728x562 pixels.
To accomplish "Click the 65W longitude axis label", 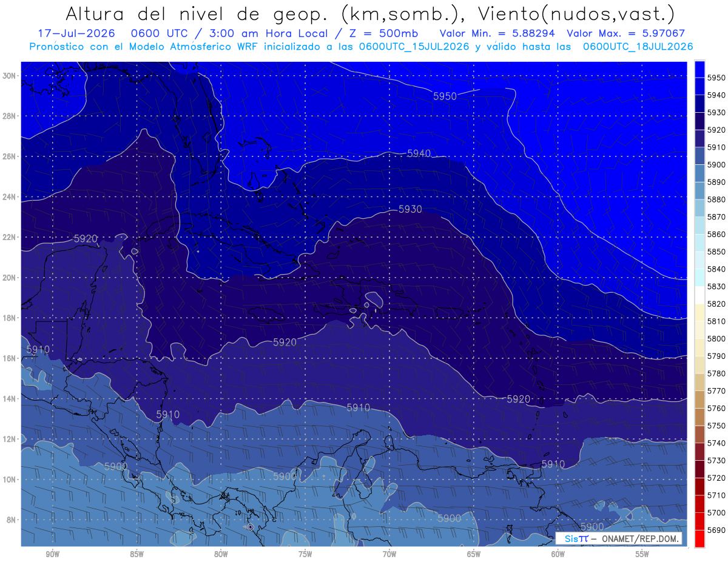I will pyautogui.click(x=474, y=554).
